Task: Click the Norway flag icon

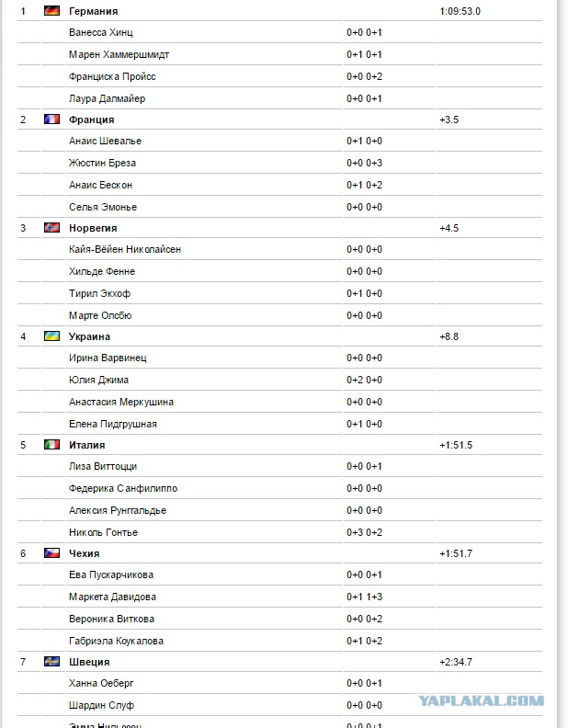Action: 52,228
